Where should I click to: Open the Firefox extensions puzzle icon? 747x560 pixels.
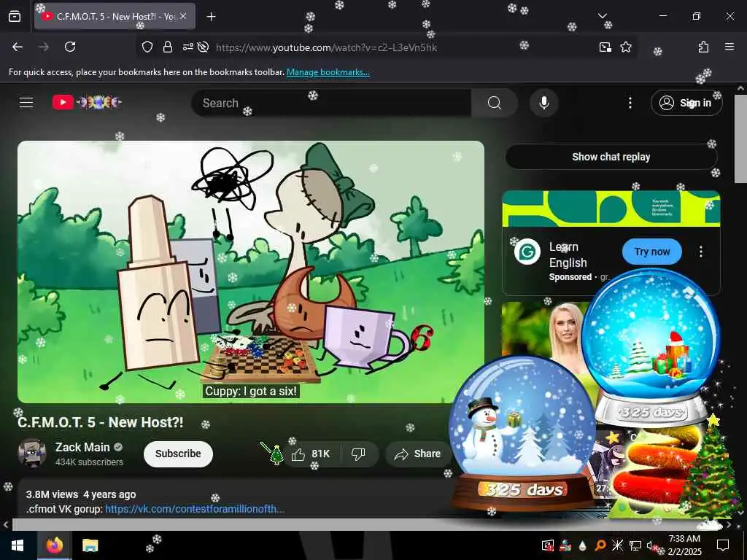(703, 47)
